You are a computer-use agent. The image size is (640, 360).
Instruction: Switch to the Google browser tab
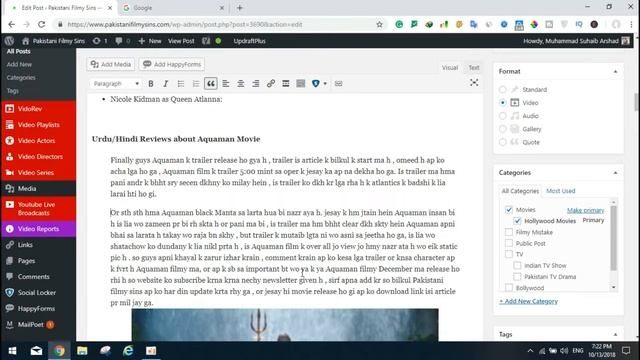(x=173, y=8)
